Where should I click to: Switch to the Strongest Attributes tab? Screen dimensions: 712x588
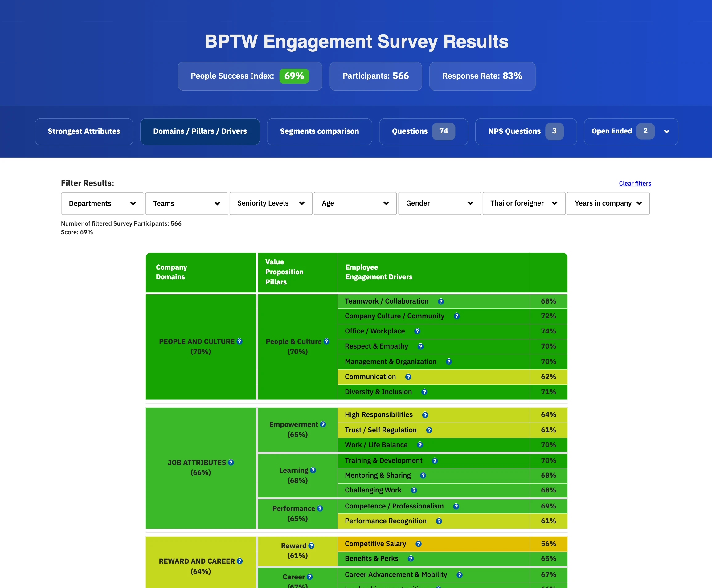(x=84, y=131)
